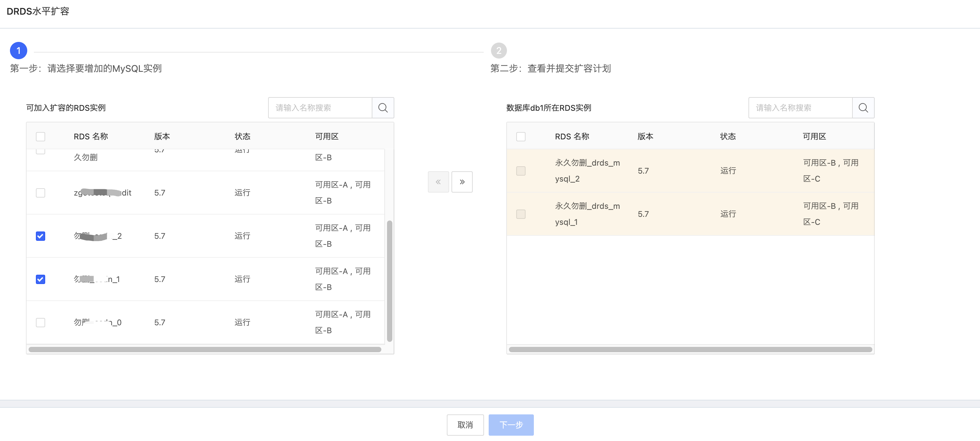Click 'RDS 名称' header in right table
980x441 pixels.
[x=572, y=137]
